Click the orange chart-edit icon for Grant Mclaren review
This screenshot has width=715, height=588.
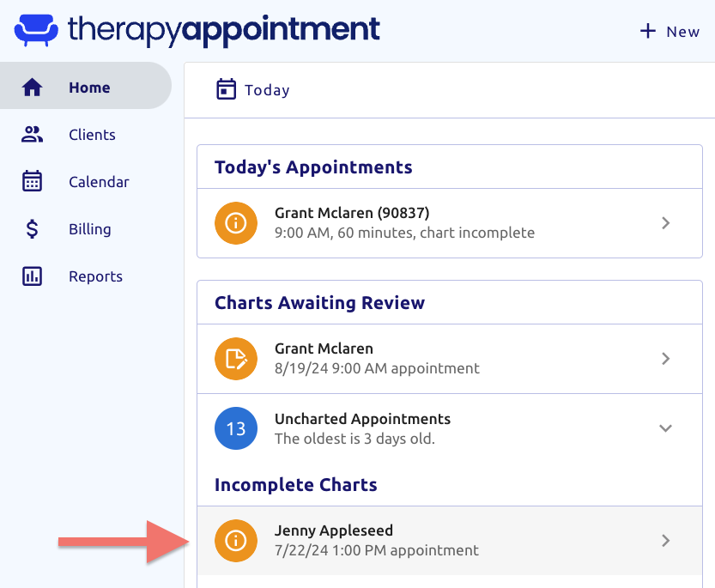(236, 359)
